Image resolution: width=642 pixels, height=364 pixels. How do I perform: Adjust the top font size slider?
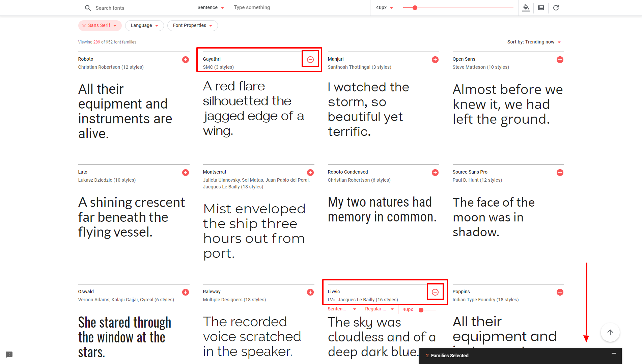click(415, 8)
